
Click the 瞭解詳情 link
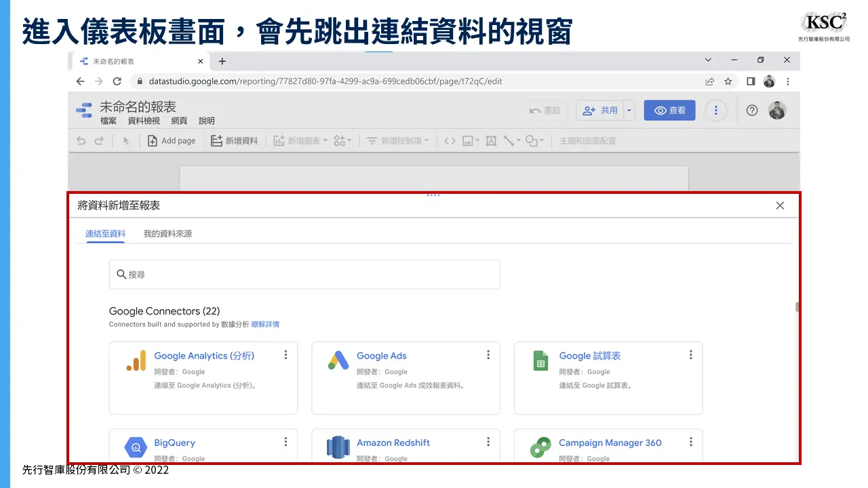(265, 325)
